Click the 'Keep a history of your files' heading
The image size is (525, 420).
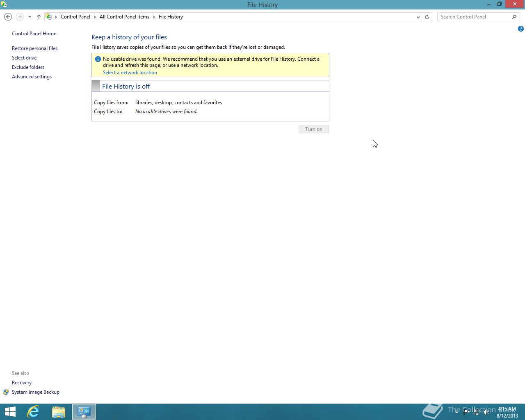(x=129, y=37)
